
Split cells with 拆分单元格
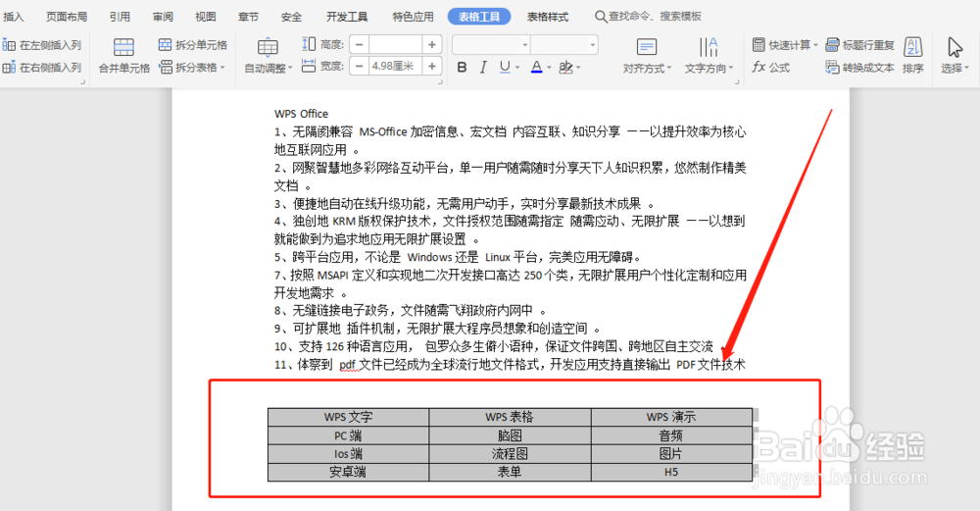[x=192, y=45]
